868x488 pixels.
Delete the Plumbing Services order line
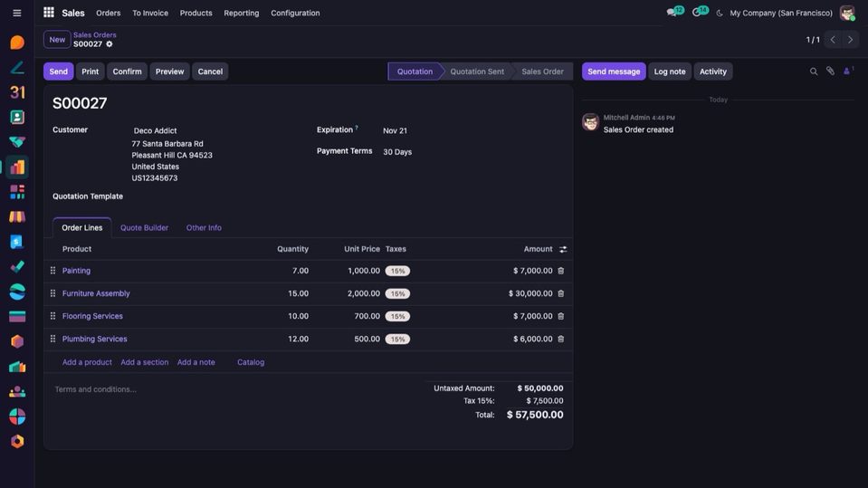[561, 339]
